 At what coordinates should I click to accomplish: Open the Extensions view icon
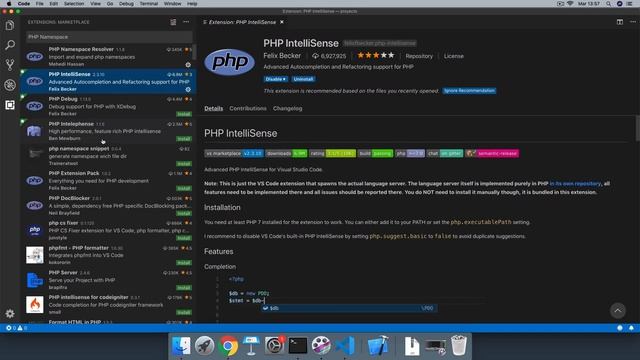pos(10,105)
